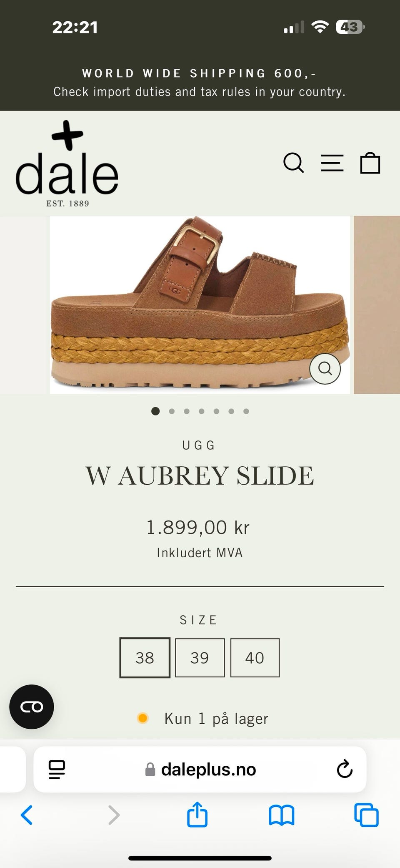Viewport: 400px width, 868px height.
Task: Jump to last carousel image dot
Action: [x=246, y=411]
